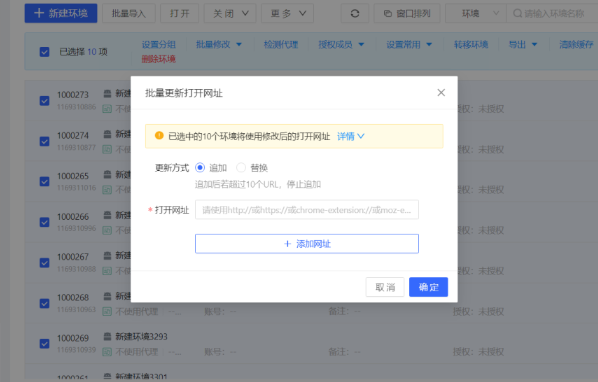Viewport: 598px width, 382px height.
Task: Click the platform icon in row 1000267
Action: click(108, 255)
